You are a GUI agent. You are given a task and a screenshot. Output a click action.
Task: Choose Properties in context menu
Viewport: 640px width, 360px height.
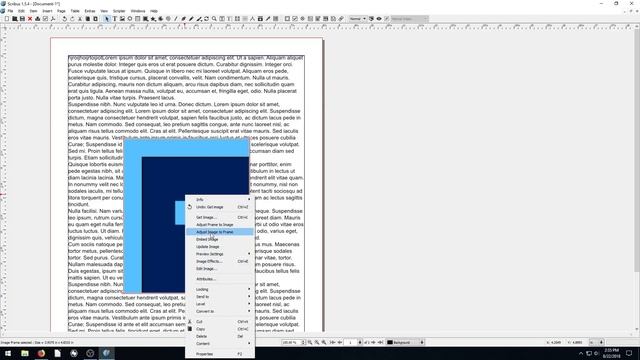point(220,354)
